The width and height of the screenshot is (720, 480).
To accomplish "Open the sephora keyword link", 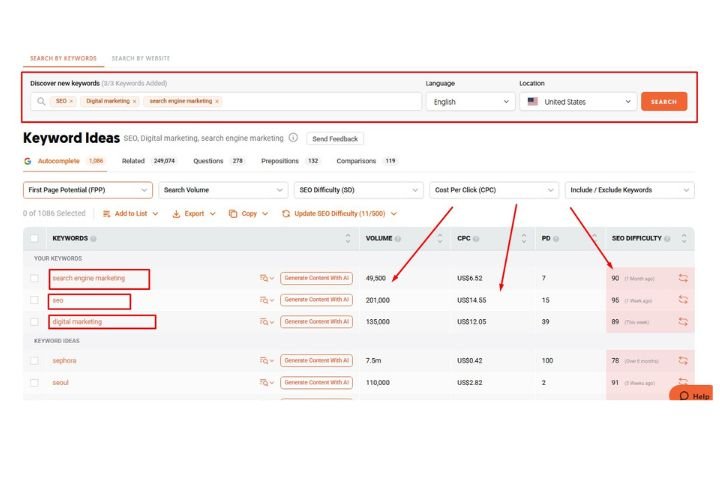I will click(x=64, y=361).
